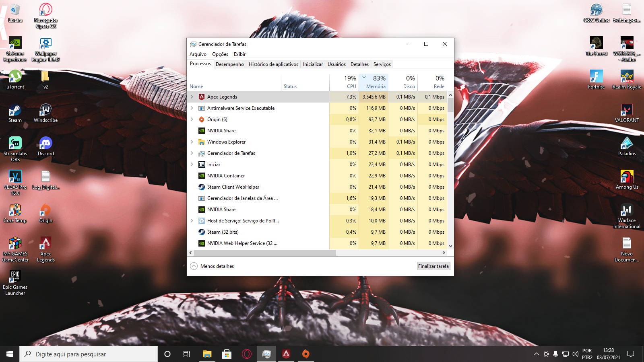This screenshot has width=644, height=362.
Task: Expand the Gerenciador de Tarefas process row
Action: [x=192, y=153]
